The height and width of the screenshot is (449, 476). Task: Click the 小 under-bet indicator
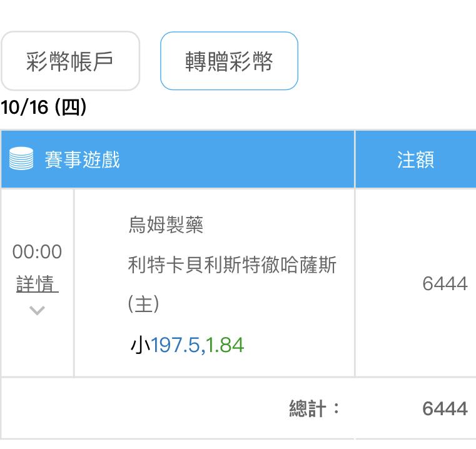tap(139, 345)
